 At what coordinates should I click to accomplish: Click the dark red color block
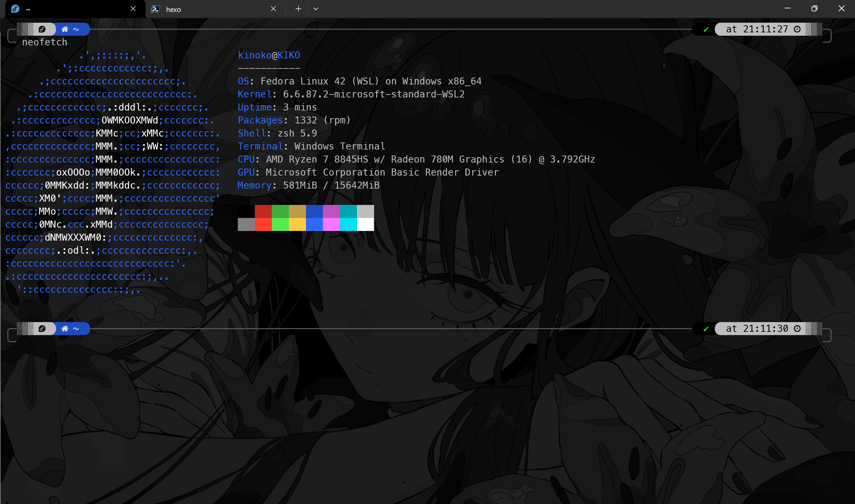coord(264,211)
